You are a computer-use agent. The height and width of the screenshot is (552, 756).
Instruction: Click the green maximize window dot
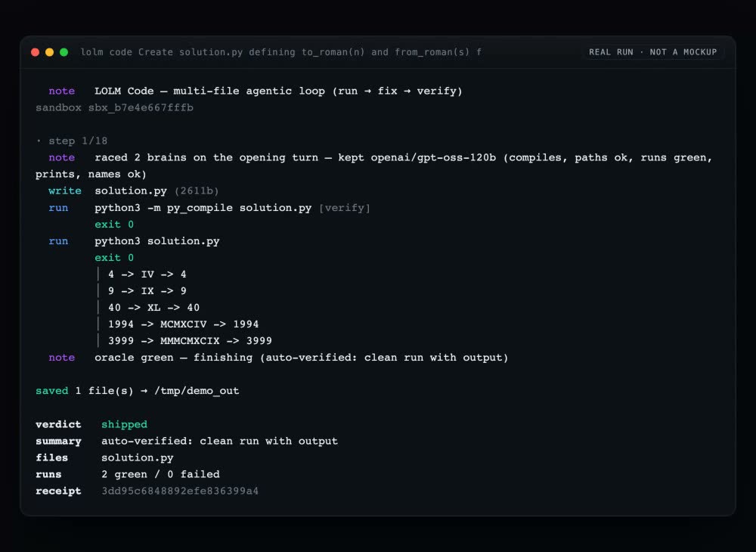pyautogui.click(x=64, y=52)
